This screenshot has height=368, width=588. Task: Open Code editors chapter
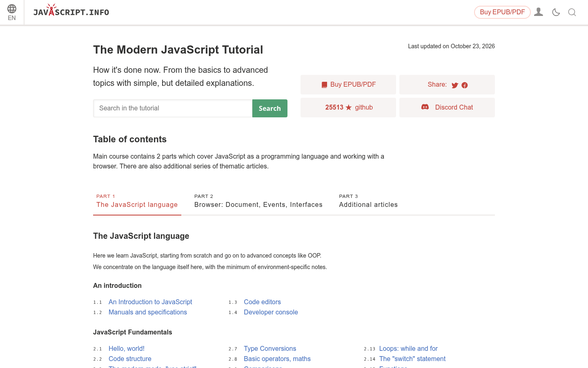(262, 302)
